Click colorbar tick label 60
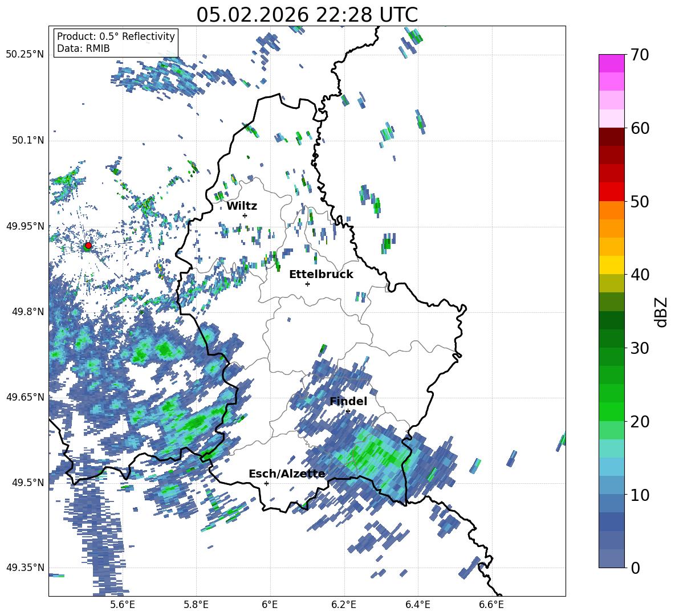This screenshot has height=616, width=675. tap(640, 128)
